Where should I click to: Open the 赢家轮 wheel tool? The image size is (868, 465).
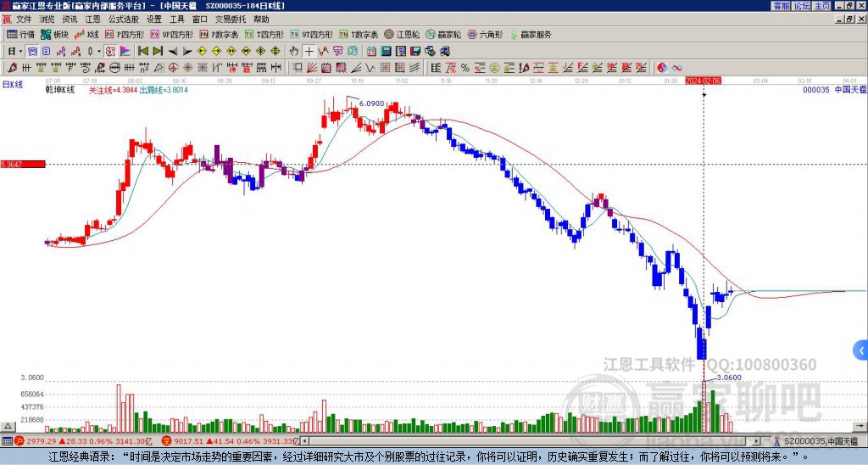[443, 34]
